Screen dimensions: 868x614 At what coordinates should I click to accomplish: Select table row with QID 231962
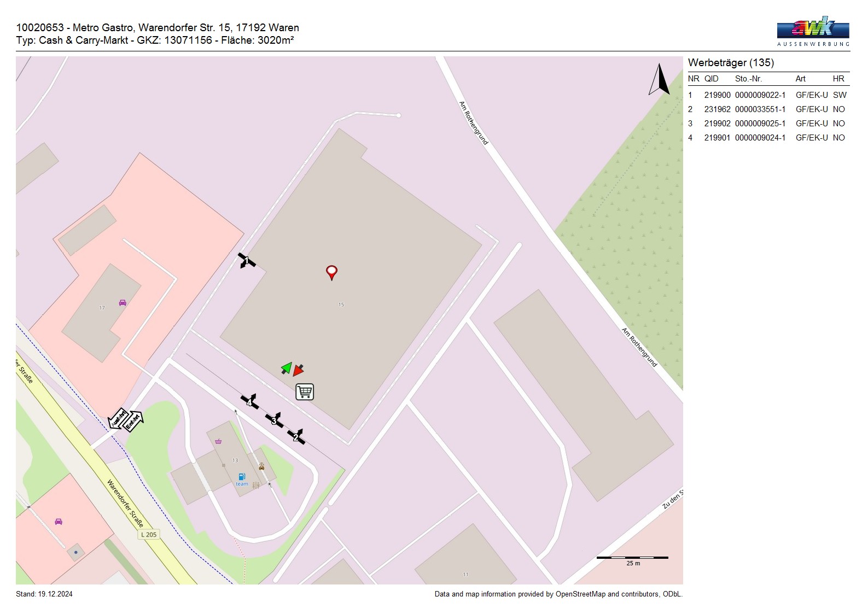click(768, 109)
